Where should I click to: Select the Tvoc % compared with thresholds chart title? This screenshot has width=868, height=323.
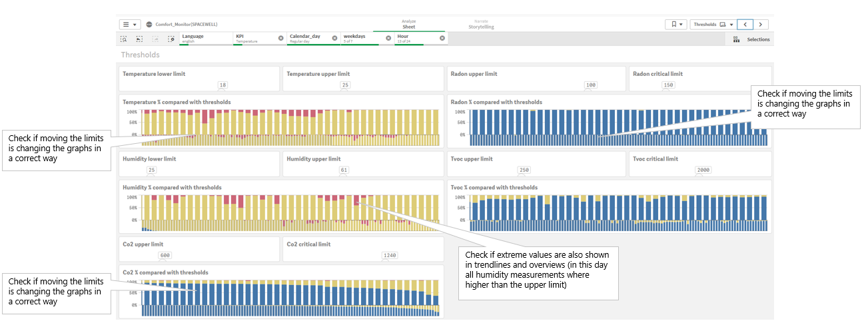494,188
